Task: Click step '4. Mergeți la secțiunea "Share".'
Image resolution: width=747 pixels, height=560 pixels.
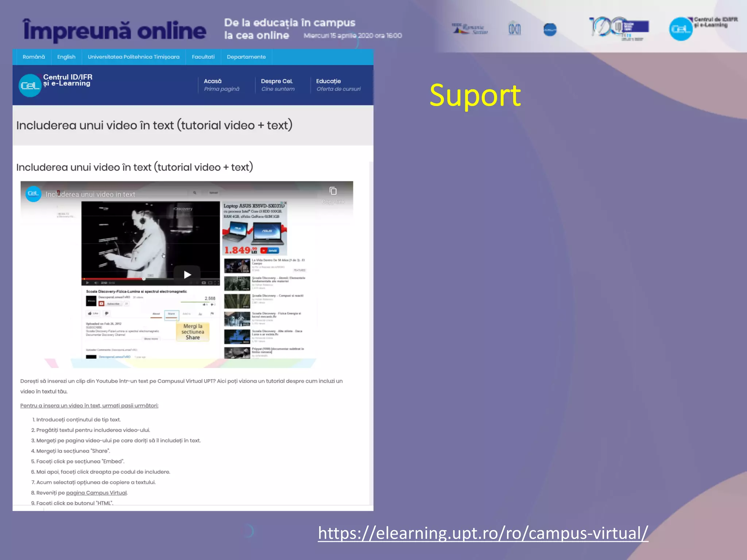Action: tap(71, 451)
